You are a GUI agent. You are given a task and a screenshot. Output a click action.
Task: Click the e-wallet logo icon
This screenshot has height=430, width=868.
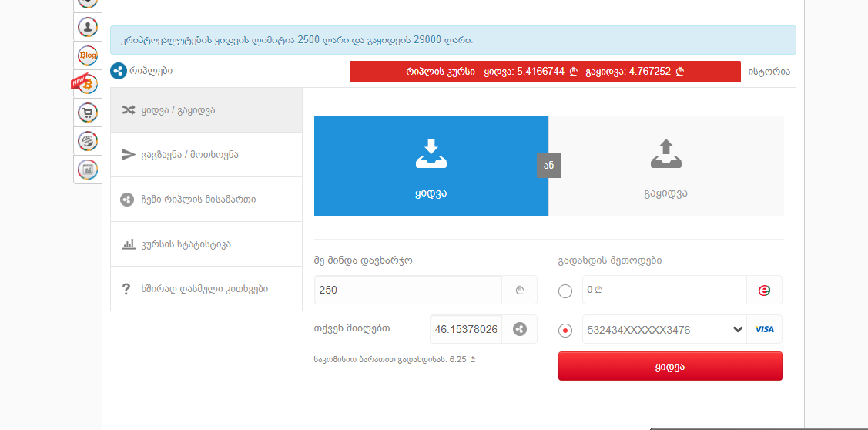(x=765, y=290)
